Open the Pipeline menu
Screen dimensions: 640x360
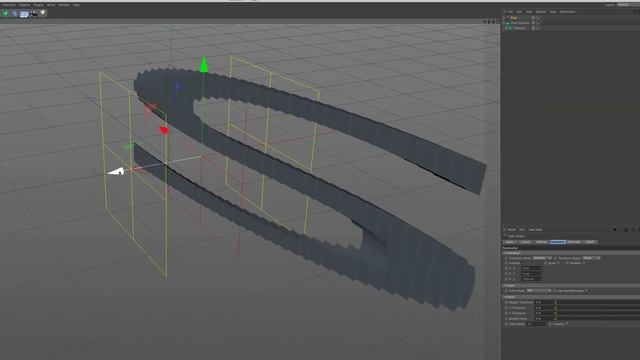pos(25,5)
